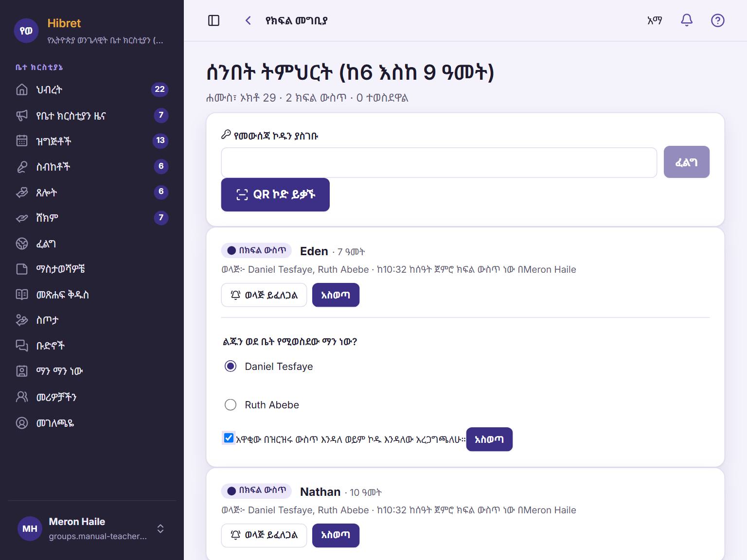Click አስወጣ button in Nathan's card
This screenshot has height=560, width=747.
pyautogui.click(x=336, y=535)
